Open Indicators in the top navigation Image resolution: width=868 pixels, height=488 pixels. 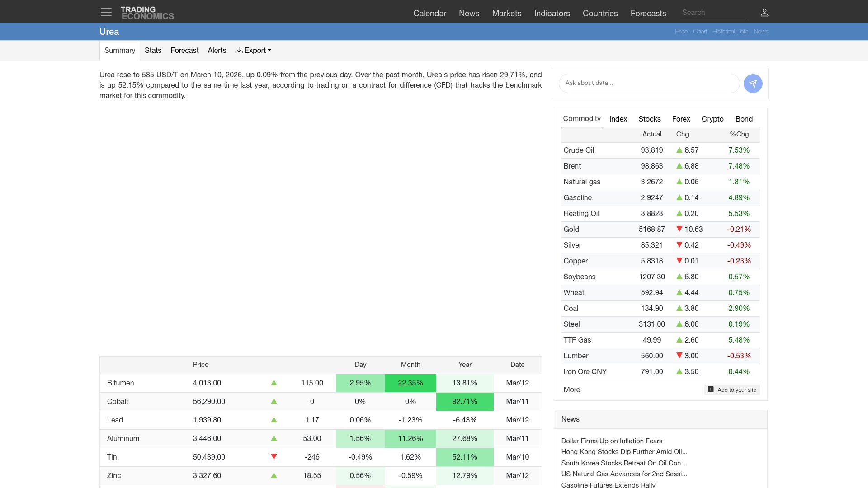click(x=552, y=13)
